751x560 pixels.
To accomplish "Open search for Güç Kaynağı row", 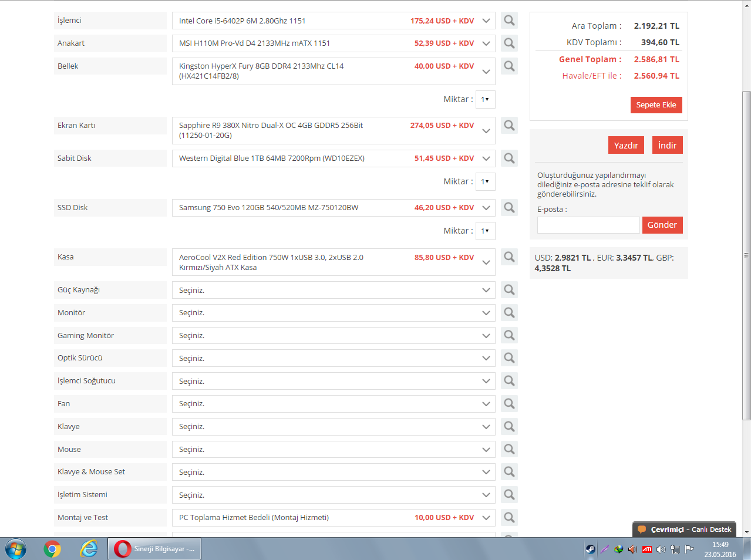I will tap(509, 290).
